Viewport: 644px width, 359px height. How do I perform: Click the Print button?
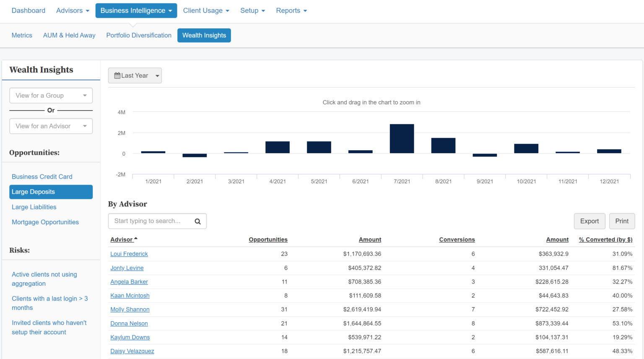coord(622,221)
